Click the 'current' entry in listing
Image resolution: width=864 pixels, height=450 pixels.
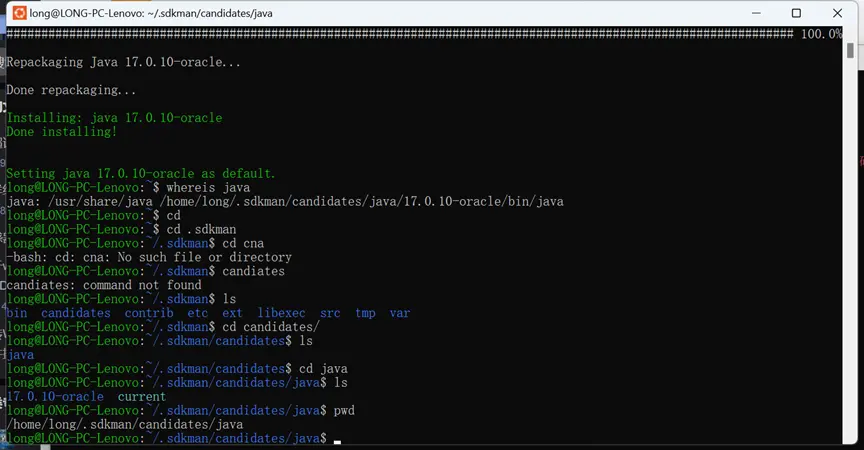coord(142,397)
